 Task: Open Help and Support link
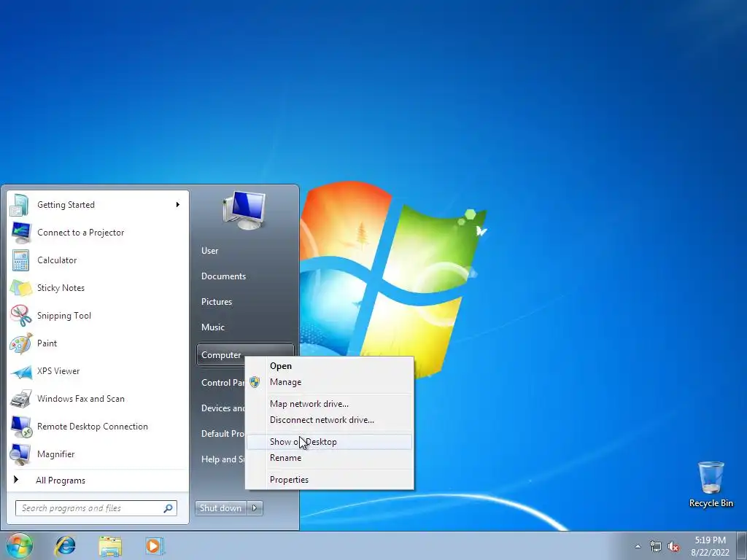click(222, 459)
